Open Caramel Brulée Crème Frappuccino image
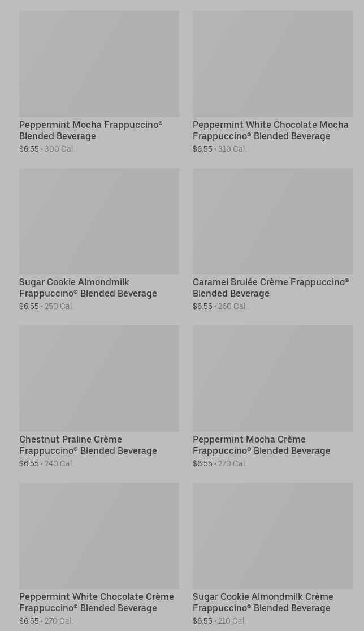364x631 pixels. click(x=272, y=221)
